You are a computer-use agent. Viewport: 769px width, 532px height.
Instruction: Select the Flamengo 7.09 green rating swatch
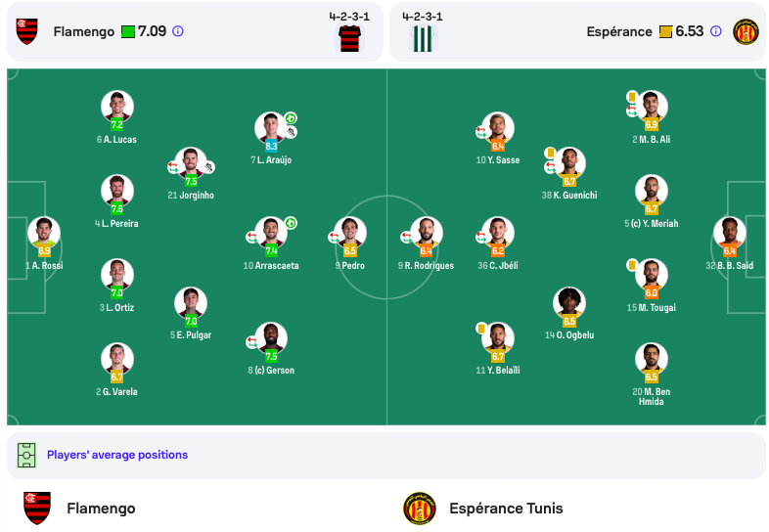coord(128,32)
